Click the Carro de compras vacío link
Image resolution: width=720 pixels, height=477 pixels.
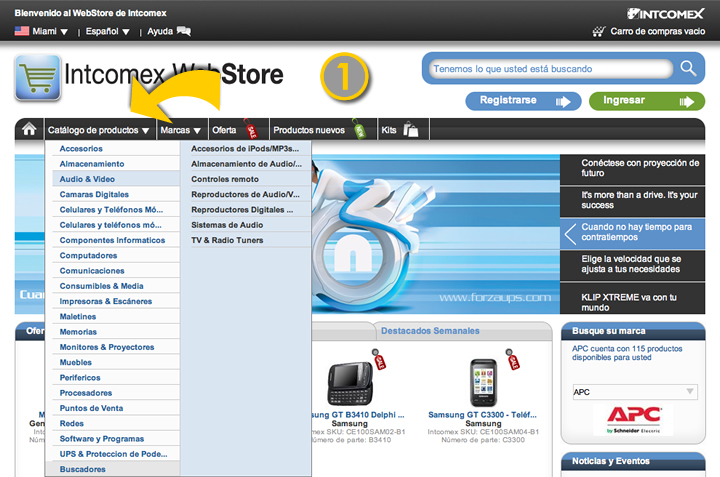pyautogui.click(x=658, y=31)
